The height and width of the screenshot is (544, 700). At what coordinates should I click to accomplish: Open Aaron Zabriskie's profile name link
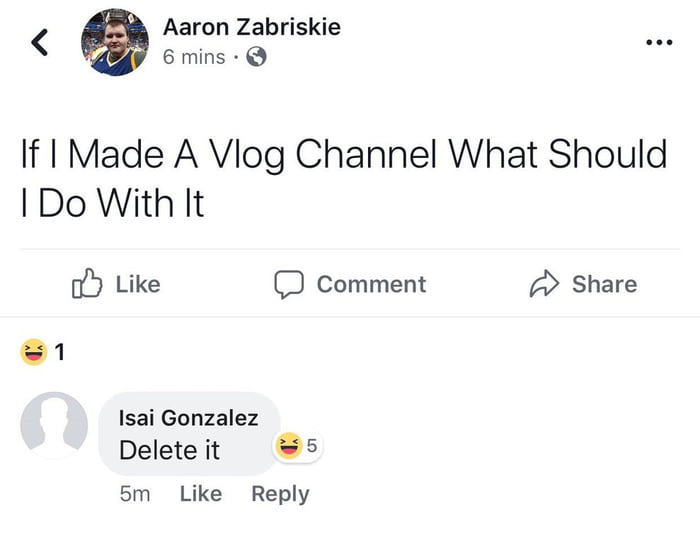point(251,27)
